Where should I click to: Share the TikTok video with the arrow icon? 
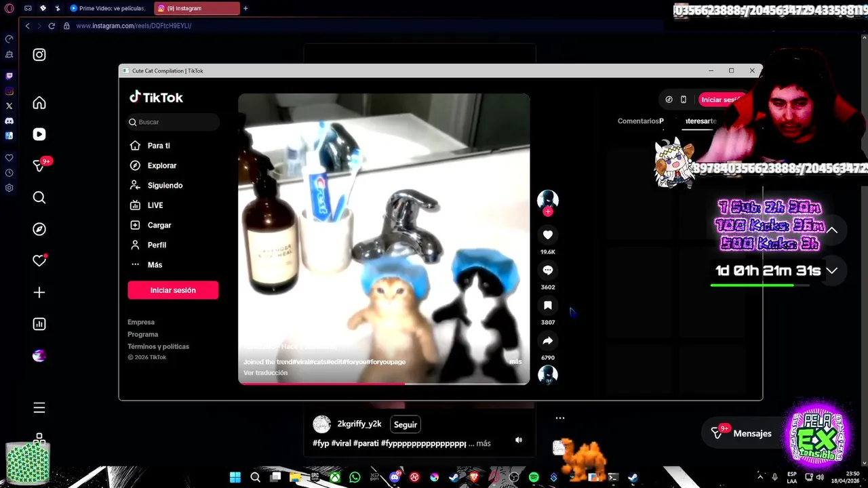(548, 340)
